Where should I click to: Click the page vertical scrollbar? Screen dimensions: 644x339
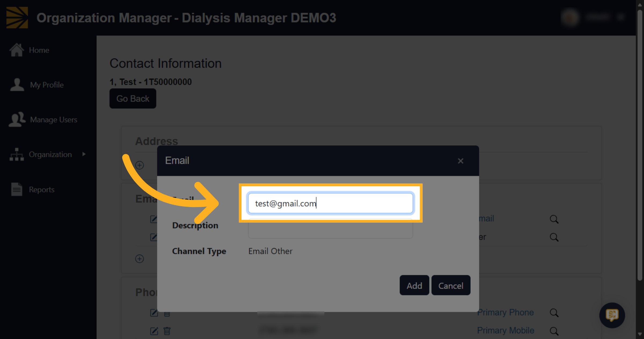(640, 145)
